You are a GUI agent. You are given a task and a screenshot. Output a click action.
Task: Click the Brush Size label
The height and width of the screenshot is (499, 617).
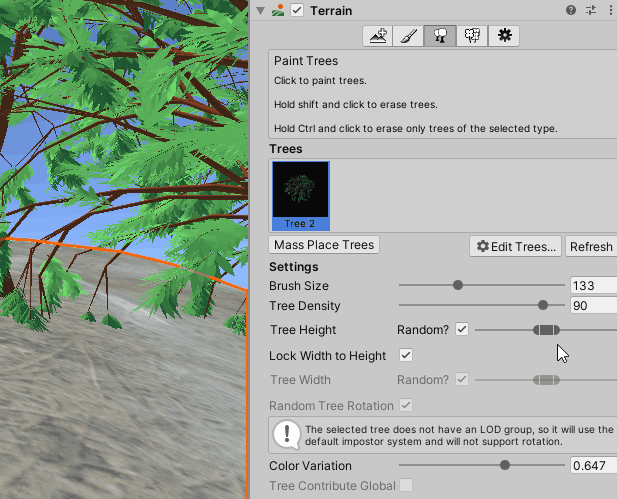(x=299, y=286)
